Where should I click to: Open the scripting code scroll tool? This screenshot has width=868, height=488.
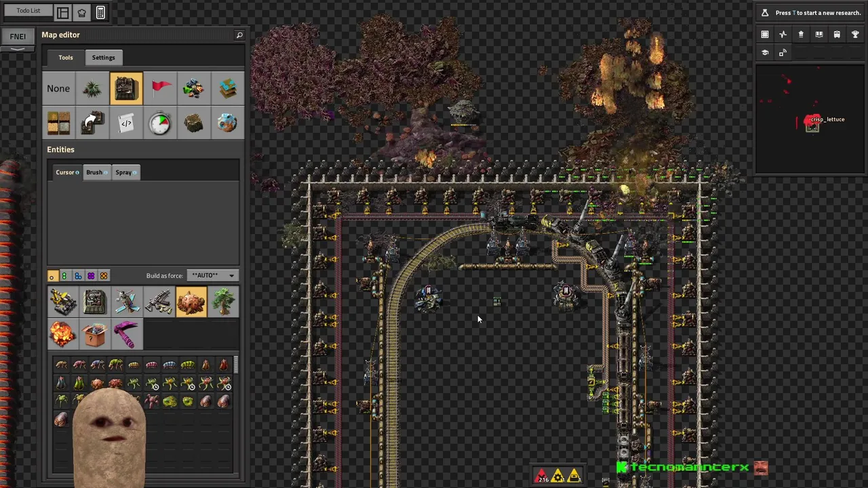click(x=126, y=123)
